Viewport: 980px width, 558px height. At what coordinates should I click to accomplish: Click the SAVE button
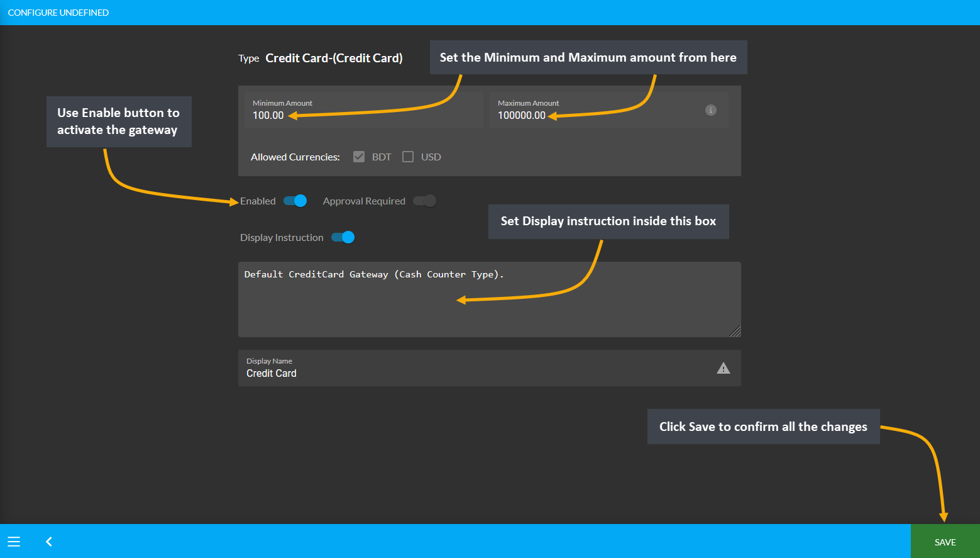point(945,541)
